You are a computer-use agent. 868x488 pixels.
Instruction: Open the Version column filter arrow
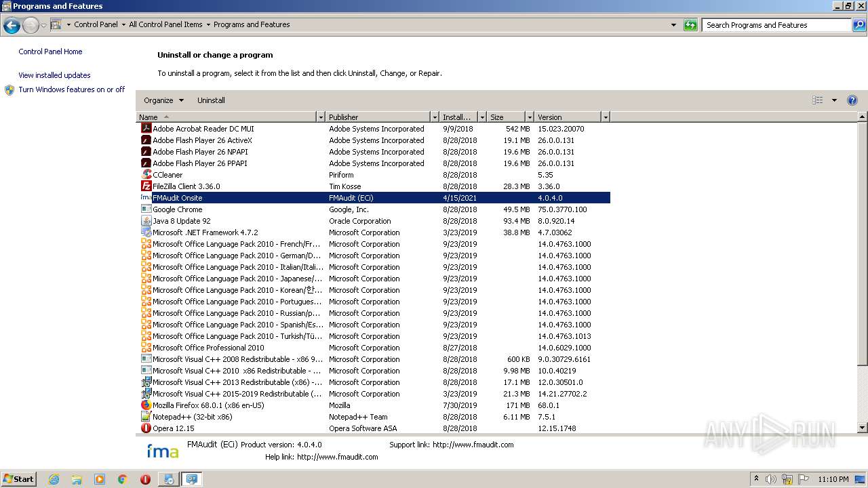(606, 117)
